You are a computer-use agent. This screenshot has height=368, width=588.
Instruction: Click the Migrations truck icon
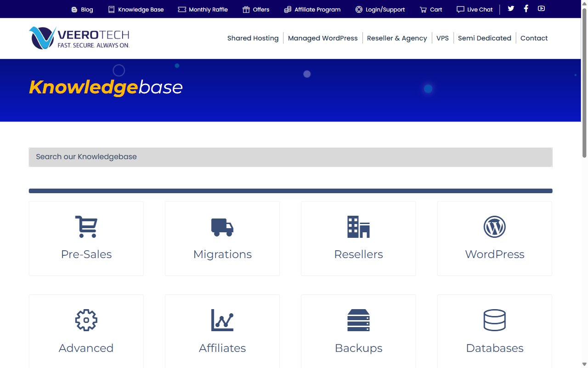(222, 227)
